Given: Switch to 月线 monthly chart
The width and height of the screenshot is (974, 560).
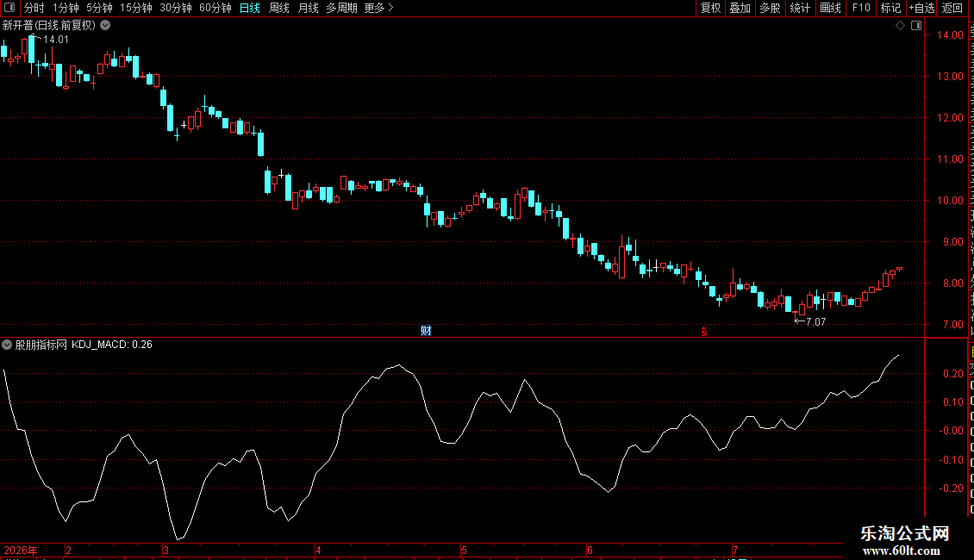Looking at the screenshot, I should (x=308, y=8).
